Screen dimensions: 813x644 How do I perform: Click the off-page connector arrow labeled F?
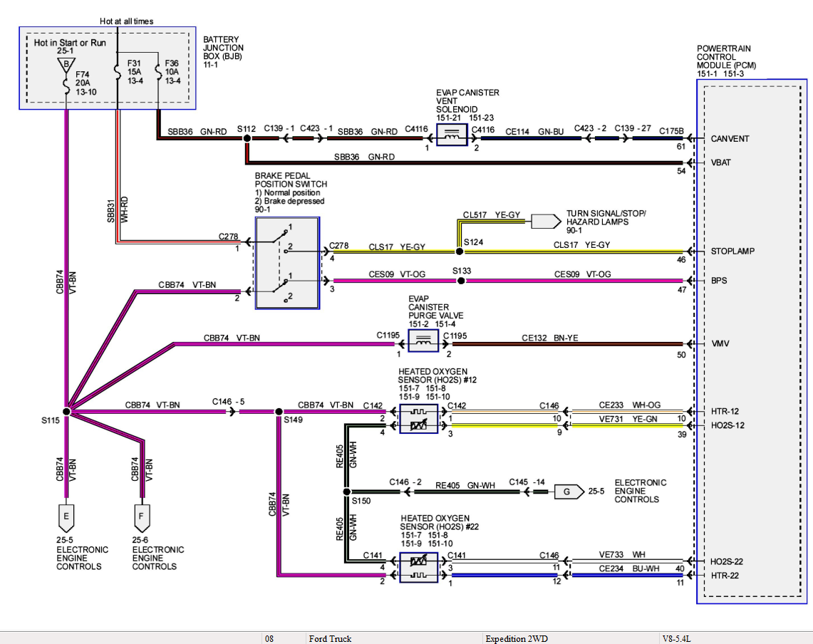click(141, 518)
